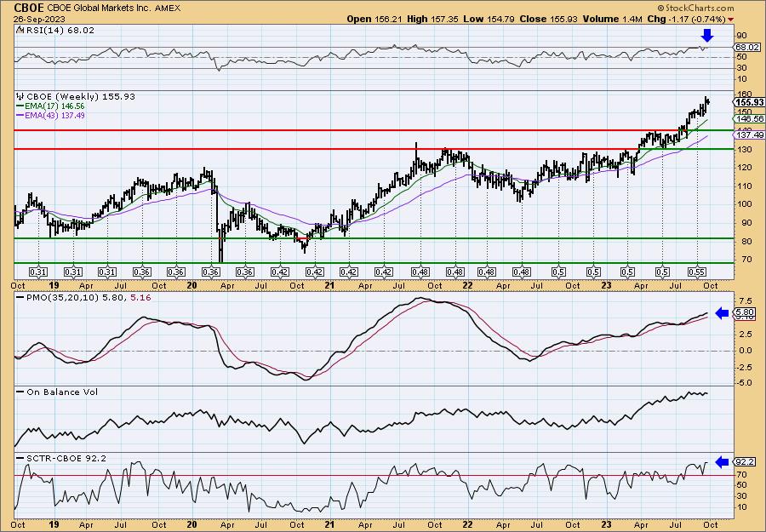Click the bar icon before CBOE (Weekly)

point(20,97)
